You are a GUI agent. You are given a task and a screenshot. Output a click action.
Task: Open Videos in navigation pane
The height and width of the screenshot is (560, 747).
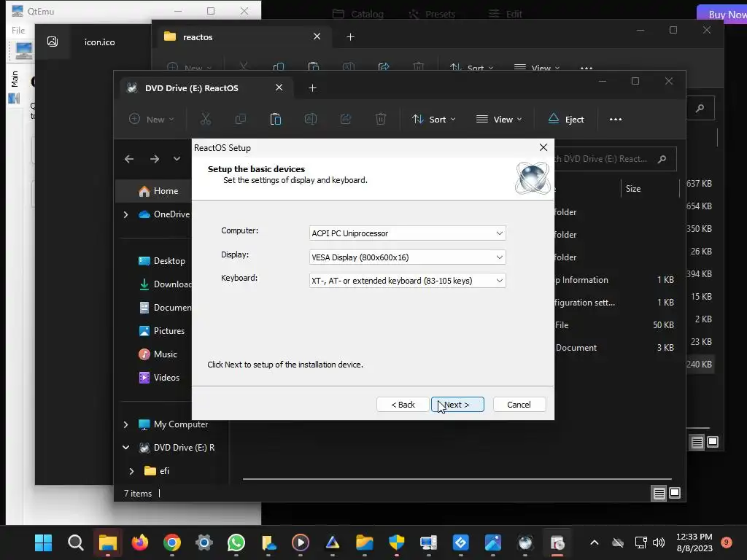point(159,378)
